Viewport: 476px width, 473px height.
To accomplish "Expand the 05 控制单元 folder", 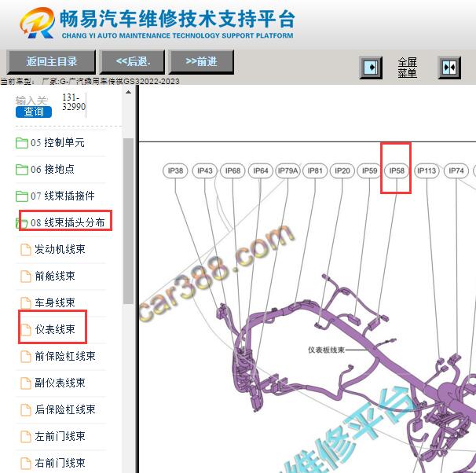I will click(x=57, y=143).
